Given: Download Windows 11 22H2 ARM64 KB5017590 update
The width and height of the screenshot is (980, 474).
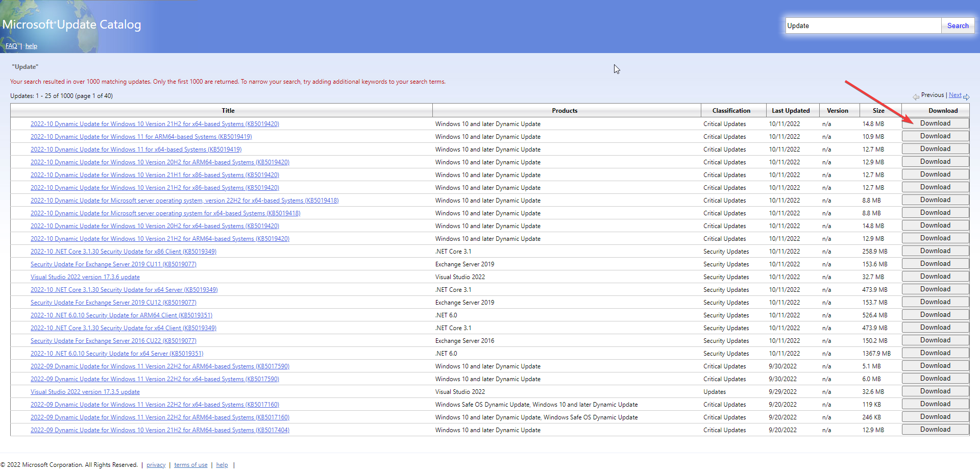Looking at the screenshot, I should coord(935,366).
